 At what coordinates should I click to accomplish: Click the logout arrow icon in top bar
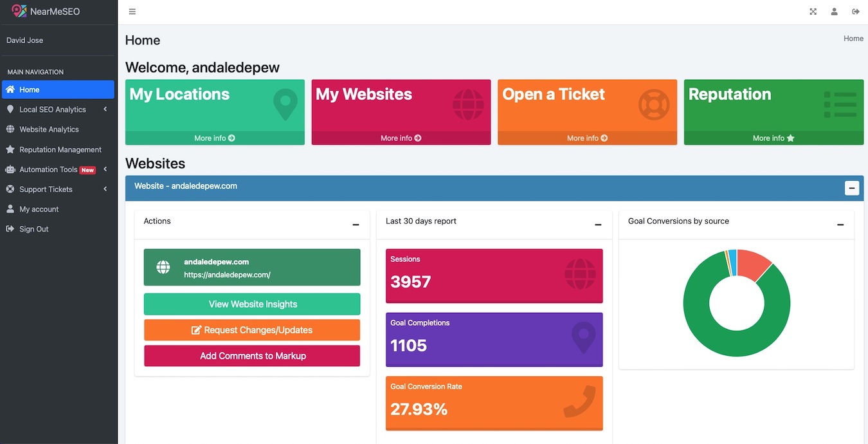coord(856,12)
